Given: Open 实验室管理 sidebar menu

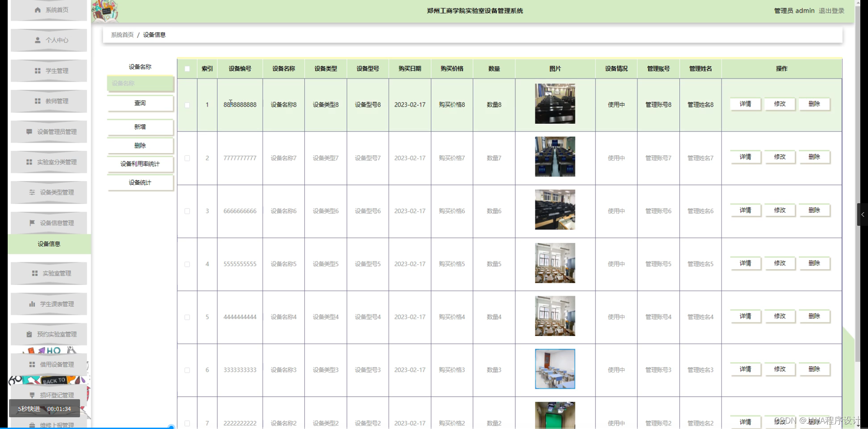Looking at the screenshot, I should 49,273.
